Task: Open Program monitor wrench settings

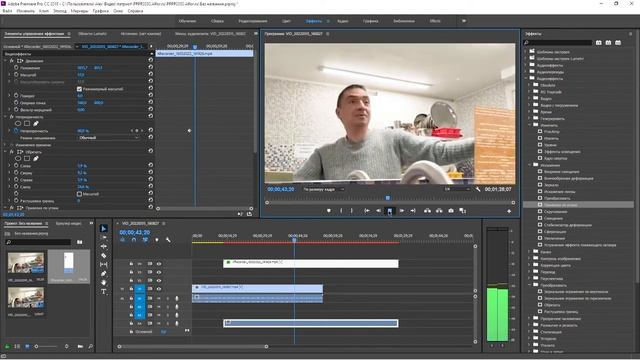Action: point(478,189)
